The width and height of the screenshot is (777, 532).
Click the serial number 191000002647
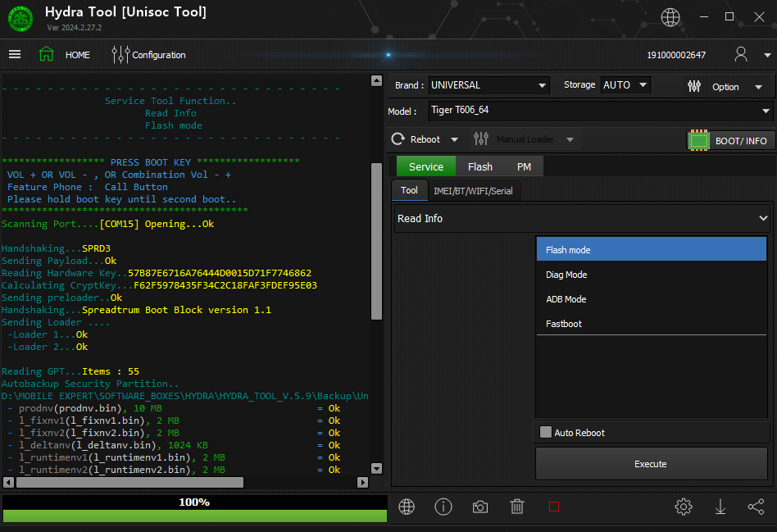pyautogui.click(x=676, y=55)
